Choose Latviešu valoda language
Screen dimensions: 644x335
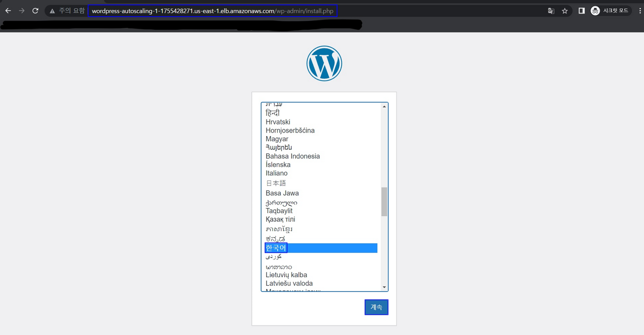tap(289, 284)
